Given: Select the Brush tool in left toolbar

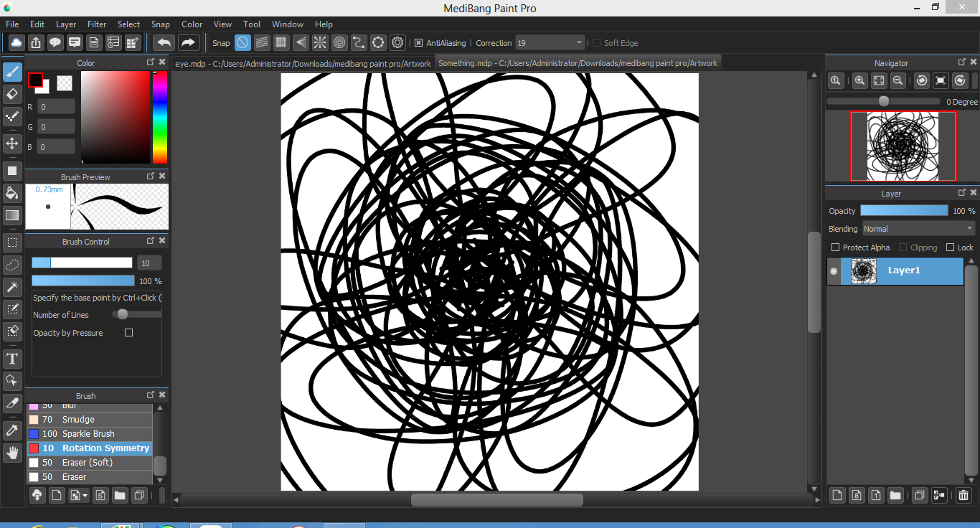Looking at the screenshot, I should point(12,72).
